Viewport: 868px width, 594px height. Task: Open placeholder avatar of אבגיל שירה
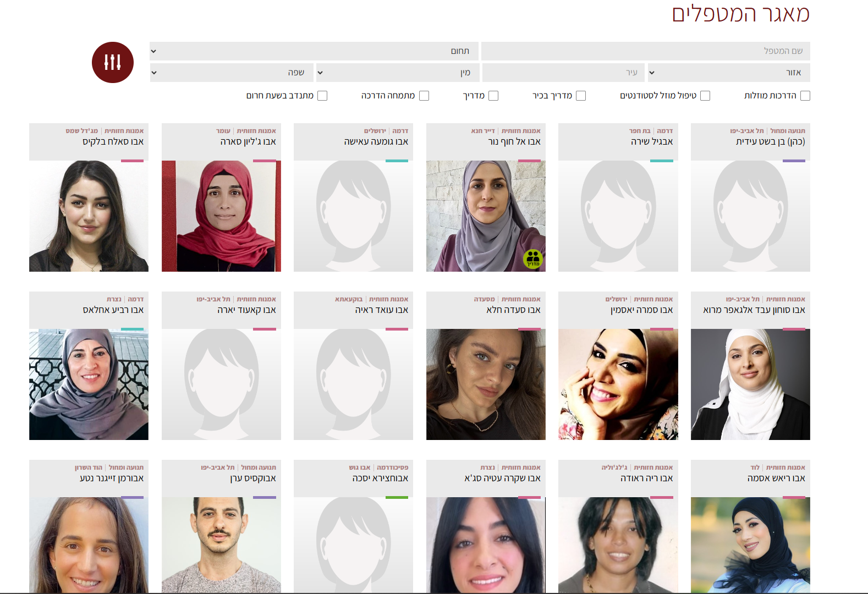coord(618,216)
